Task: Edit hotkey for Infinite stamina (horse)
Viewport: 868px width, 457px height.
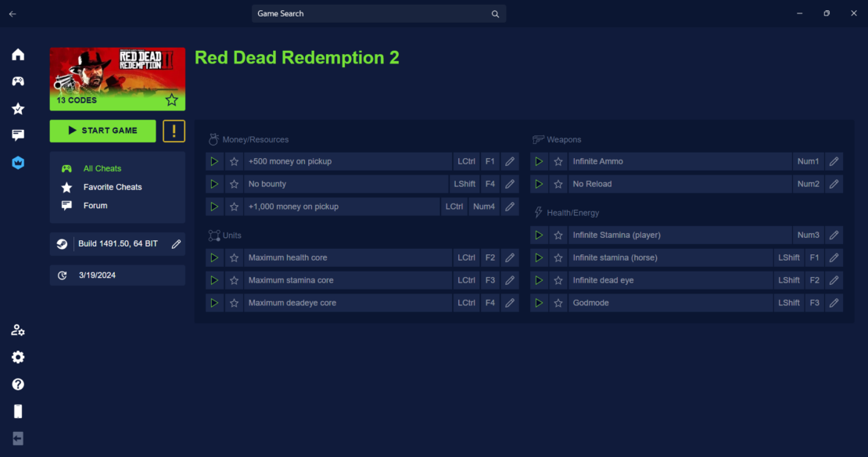Action: tap(834, 257)
